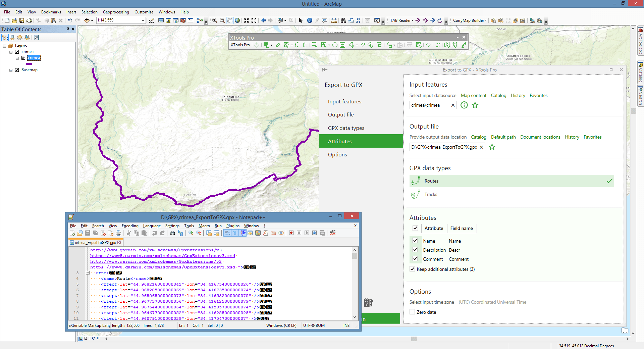The image size is (644, 349).
Task: Select the Zoom Out tool in ArcMap
Action: 222,20
